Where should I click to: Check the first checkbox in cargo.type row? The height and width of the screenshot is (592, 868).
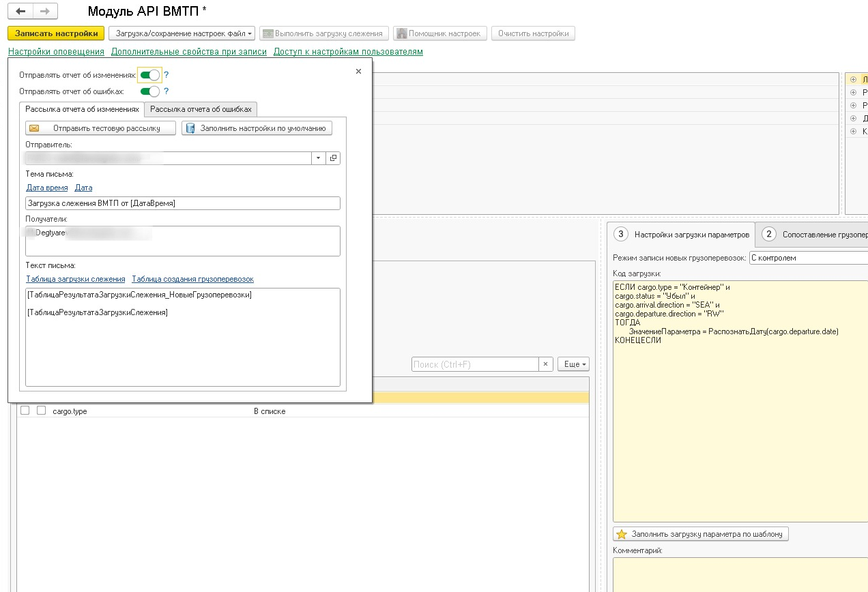tap(25, 411)
